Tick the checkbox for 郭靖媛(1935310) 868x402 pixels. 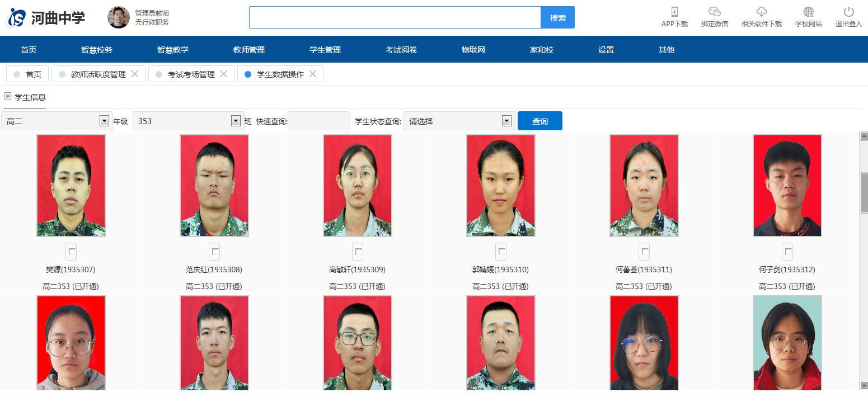(x=501, y=252)
